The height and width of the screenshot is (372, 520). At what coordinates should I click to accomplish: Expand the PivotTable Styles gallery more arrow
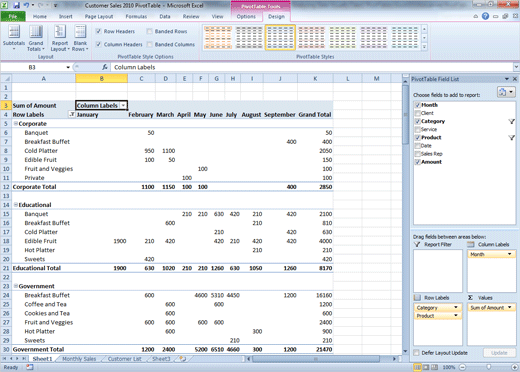424,47
